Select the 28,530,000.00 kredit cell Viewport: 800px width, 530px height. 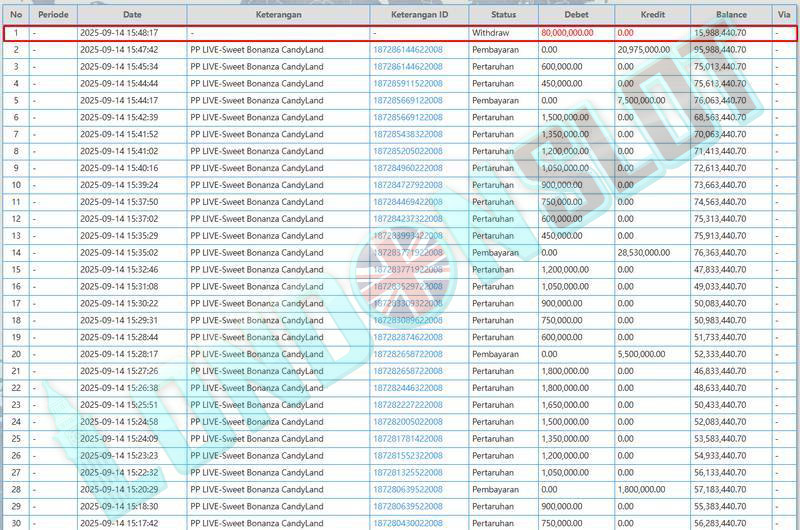pyautogui.click(x=644, y=253)
